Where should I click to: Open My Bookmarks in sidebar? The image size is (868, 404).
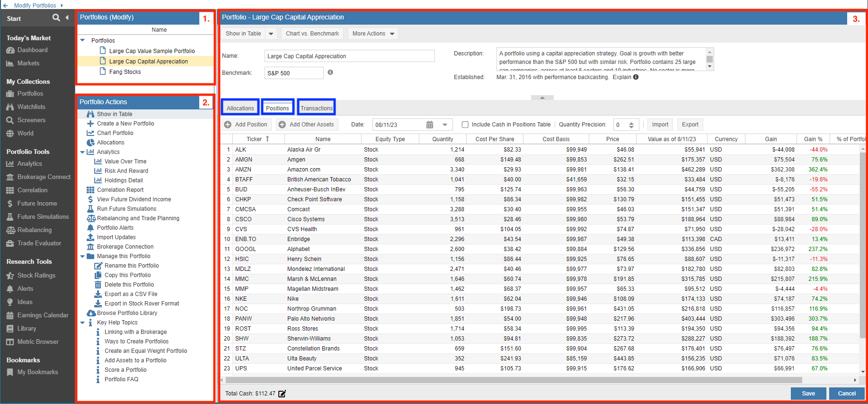pos(38,372)
